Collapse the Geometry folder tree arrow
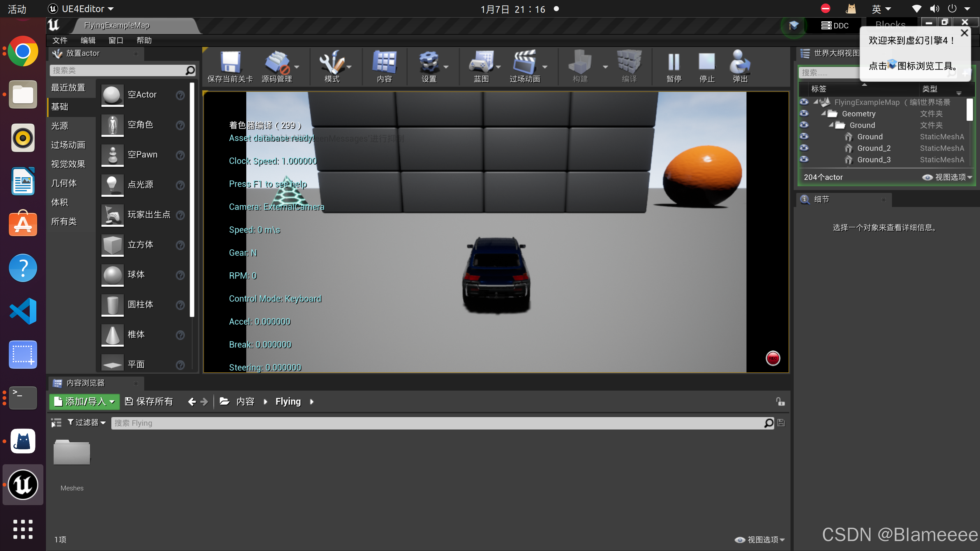 823,113
